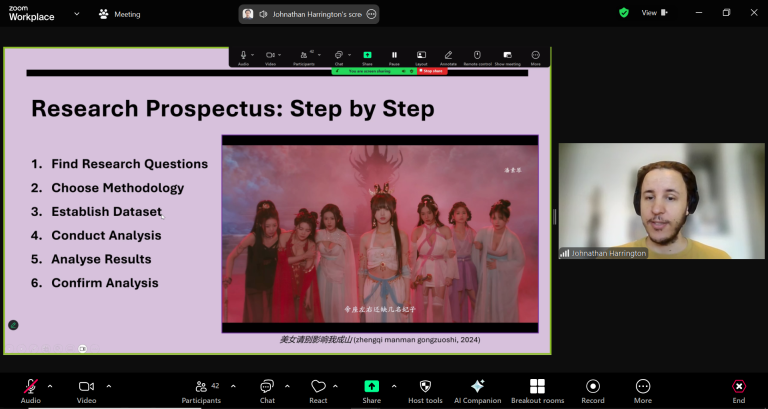The image size is (768, 409).
Task: Click the 'Find Research Questions' list item
Action: [129, 164]
